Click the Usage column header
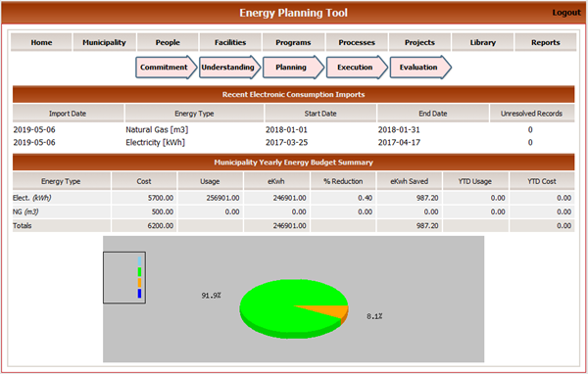Screen dimensions: 588x374 210,181
